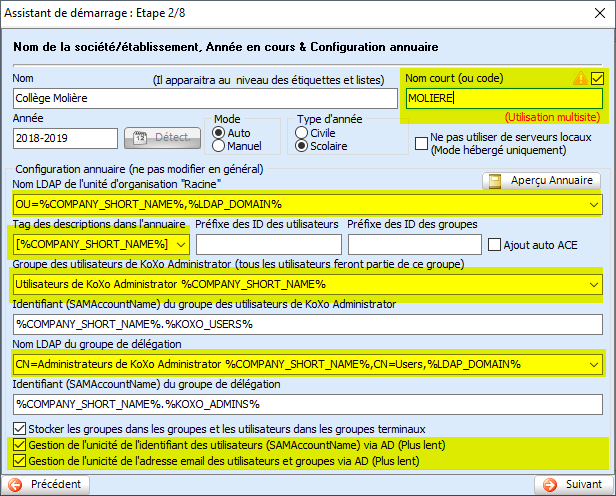
Task: Click the %COMPANY_SHORT_NAME%.%KOXO_ADMINS% field
Action: click(308, 404)
